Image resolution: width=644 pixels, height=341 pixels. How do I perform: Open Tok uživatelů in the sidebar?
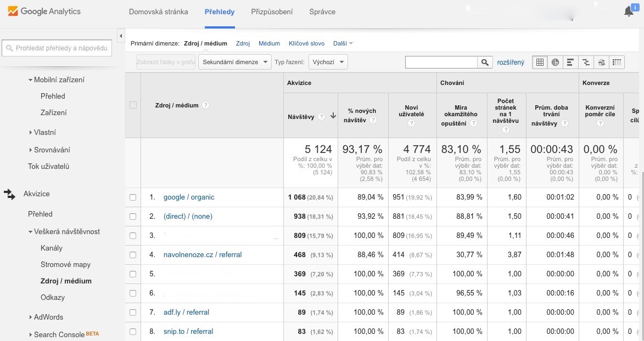coord(49,167)
